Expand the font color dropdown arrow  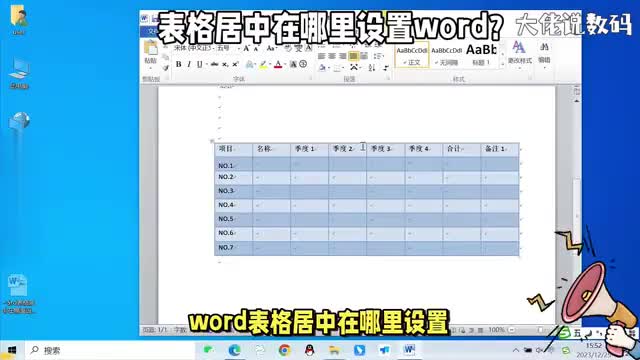(285, 64)
